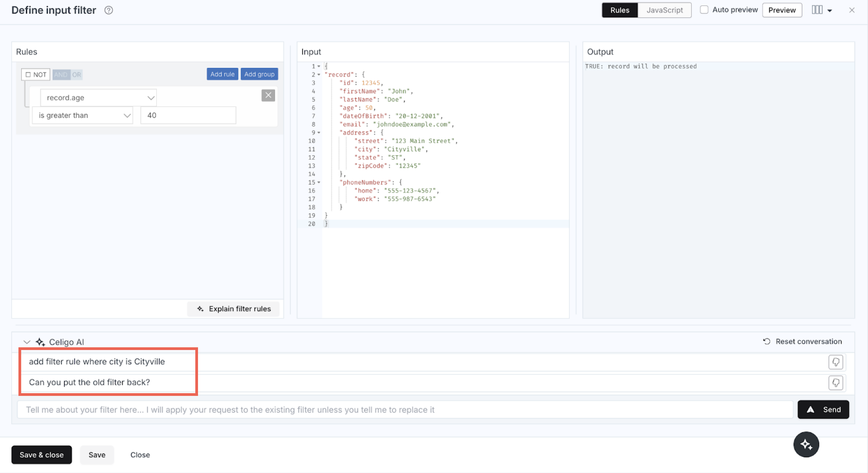The width and height of the screenshot is (868, 473).
Task: Click the Output text TRUE: record will be processed
Action: 640,66
